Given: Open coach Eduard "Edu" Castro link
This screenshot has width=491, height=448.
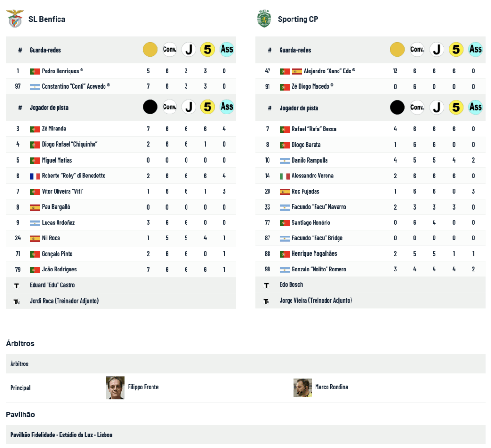Looking at the screenshot, I should click(52, 285).
